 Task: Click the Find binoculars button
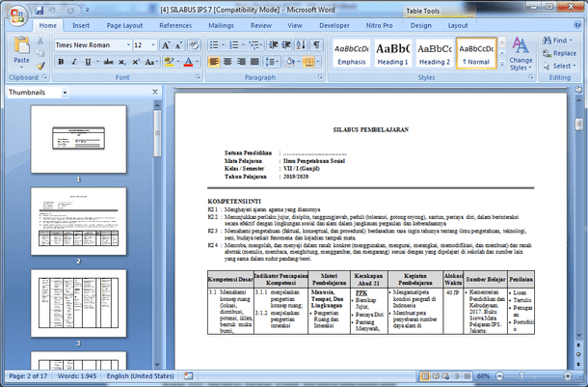pyautogui.click(x=557, y=41)
